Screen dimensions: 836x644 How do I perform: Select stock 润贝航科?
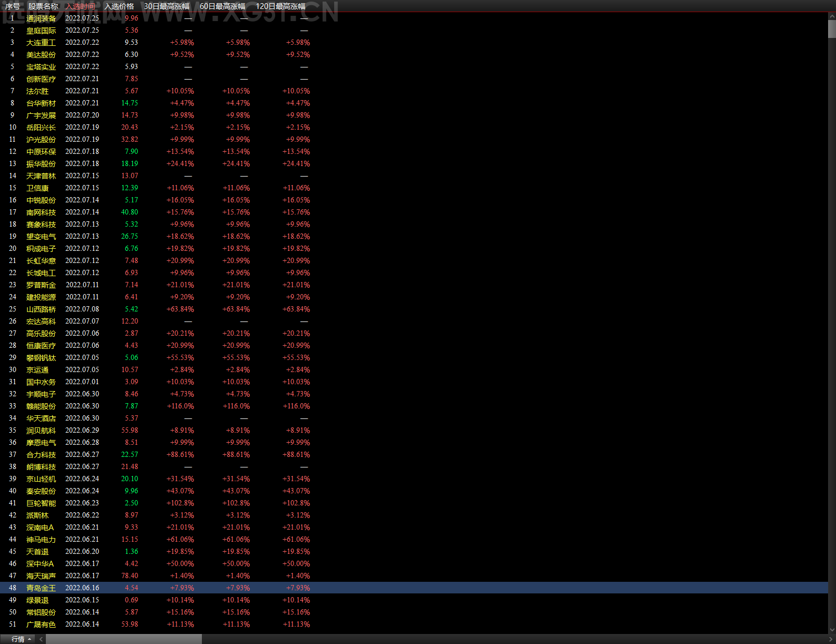pyautogui.click(x=41, y=431)
